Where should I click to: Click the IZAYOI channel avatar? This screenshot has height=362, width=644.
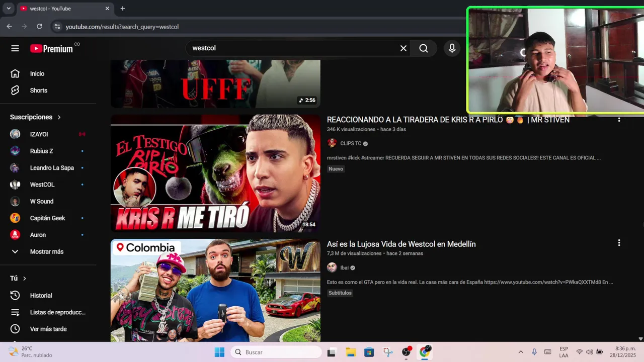pos(15,134)
